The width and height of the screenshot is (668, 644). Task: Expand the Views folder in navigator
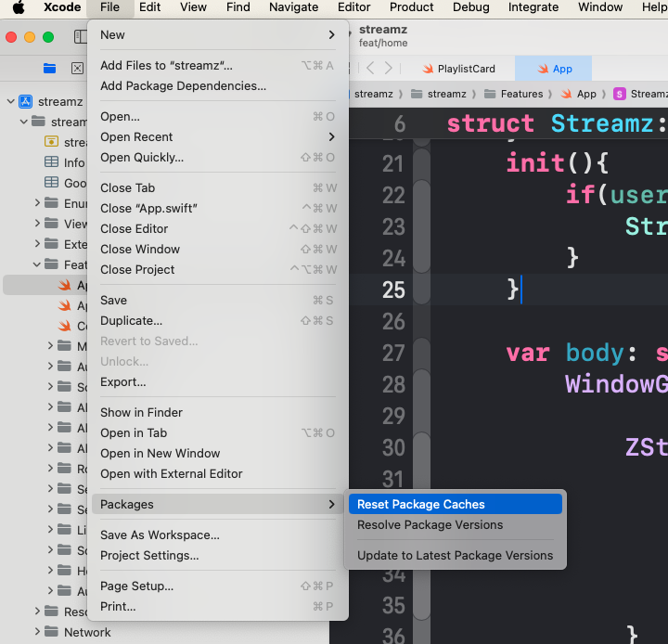[x=37, y=224]
